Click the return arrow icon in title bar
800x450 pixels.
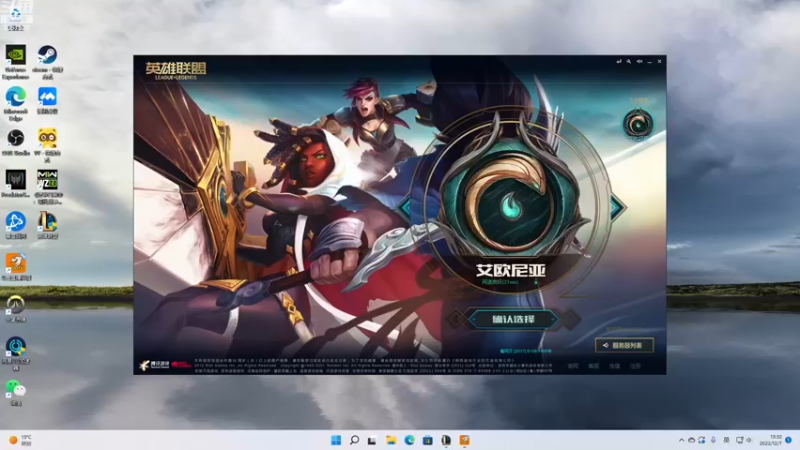click(x=619, y=61)
